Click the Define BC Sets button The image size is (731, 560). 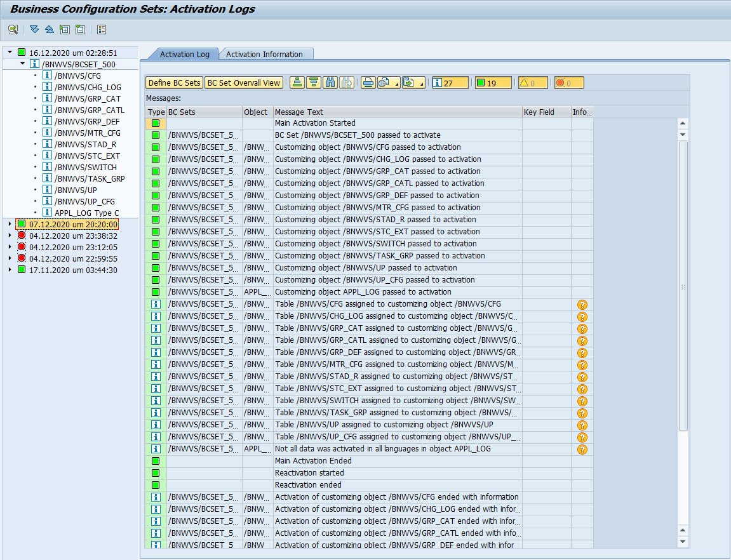tap(174, 83)
